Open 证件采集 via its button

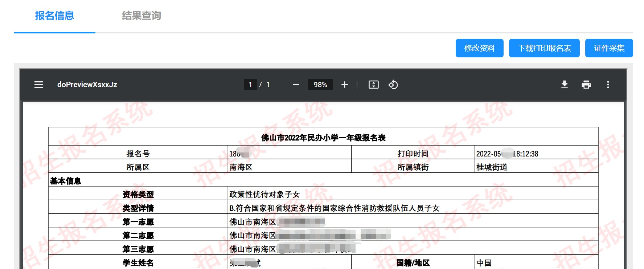[609, 48]
